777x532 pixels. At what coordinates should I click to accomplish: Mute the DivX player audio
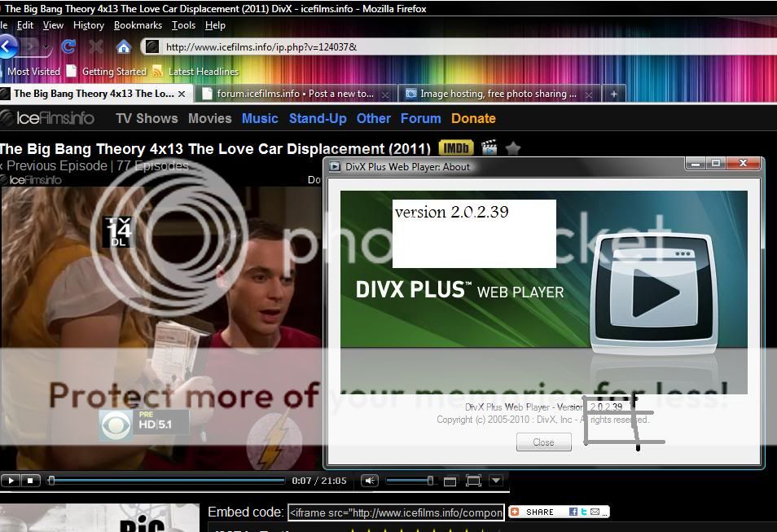click(369, 481)
